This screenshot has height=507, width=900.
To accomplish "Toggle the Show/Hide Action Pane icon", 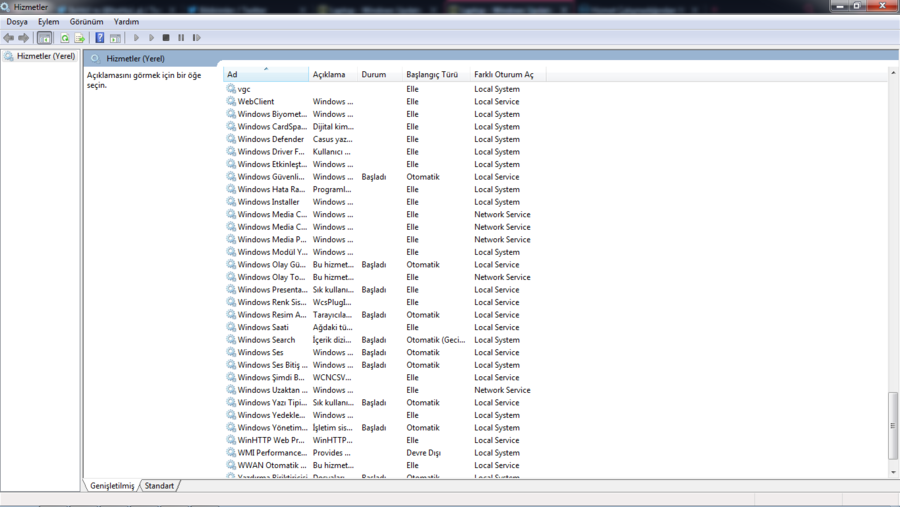I will click(115, 38).
